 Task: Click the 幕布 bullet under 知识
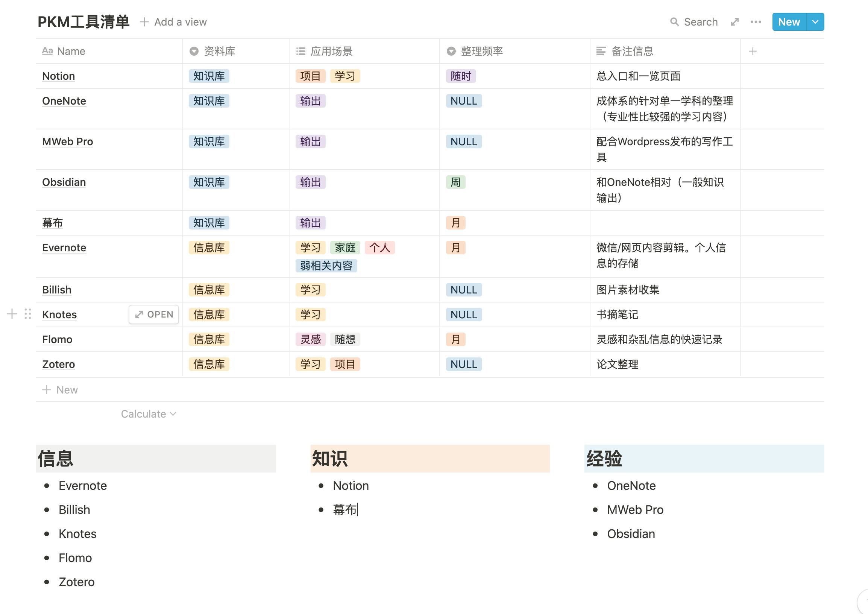click(345, 510)
